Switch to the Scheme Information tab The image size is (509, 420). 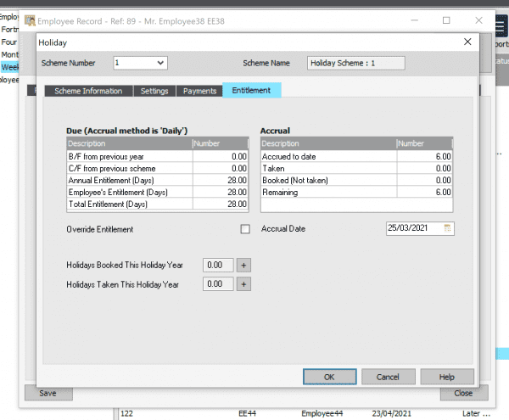point(88,91)
